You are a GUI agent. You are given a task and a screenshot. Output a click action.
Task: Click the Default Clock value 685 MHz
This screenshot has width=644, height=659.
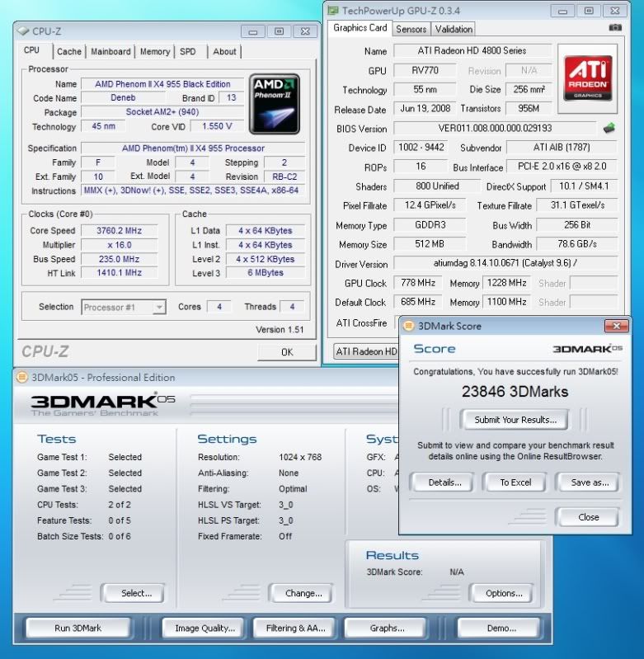417,301
